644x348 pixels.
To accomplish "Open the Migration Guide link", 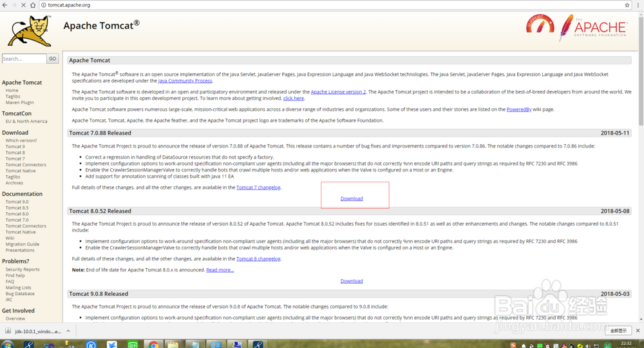I will (x=23, y=244).
